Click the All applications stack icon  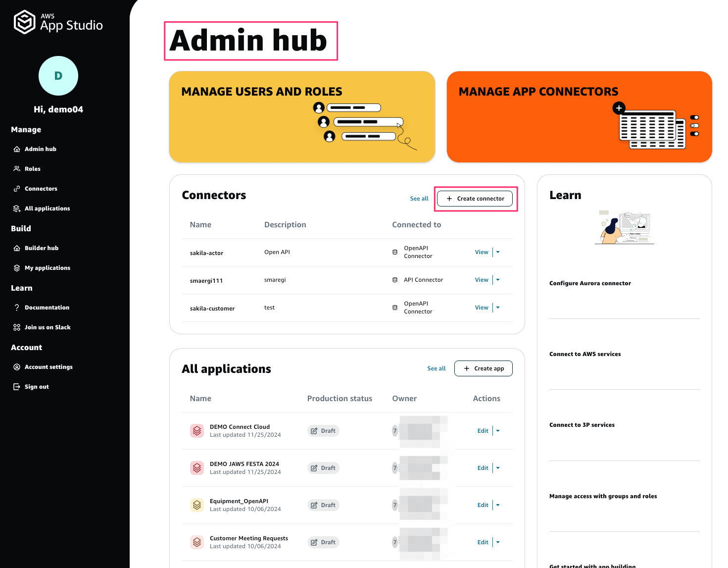(17, 208)
